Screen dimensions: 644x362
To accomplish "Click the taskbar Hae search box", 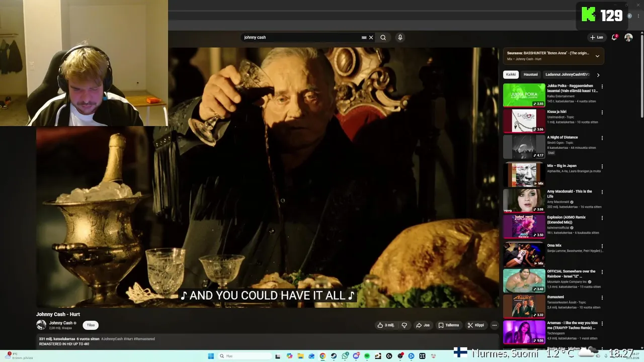I will 245,356.
